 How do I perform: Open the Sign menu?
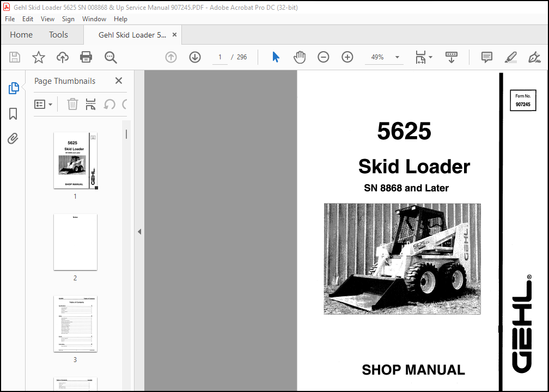point(68,19)
